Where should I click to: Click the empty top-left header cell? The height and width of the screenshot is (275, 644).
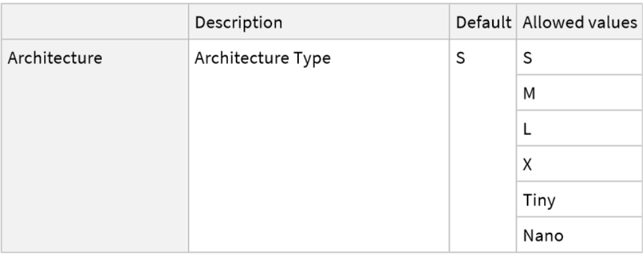[x=95, y=22]
